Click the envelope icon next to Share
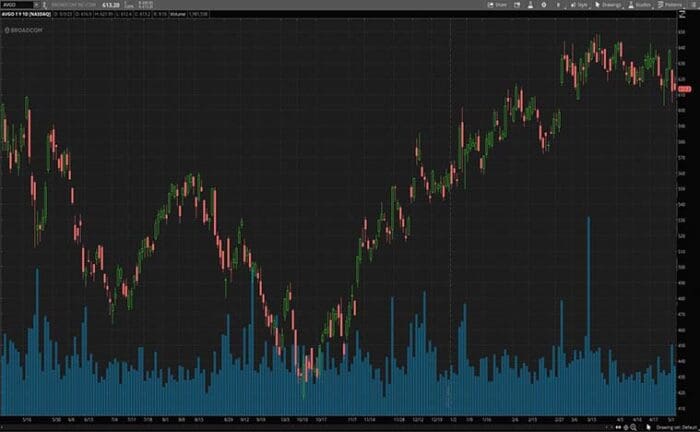700x432 pixels. 516,5
